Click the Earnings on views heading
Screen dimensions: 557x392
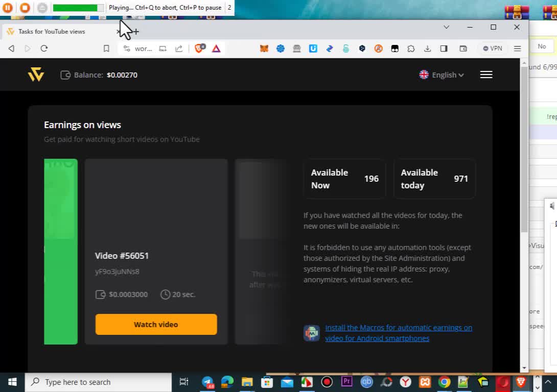point(82,125)
